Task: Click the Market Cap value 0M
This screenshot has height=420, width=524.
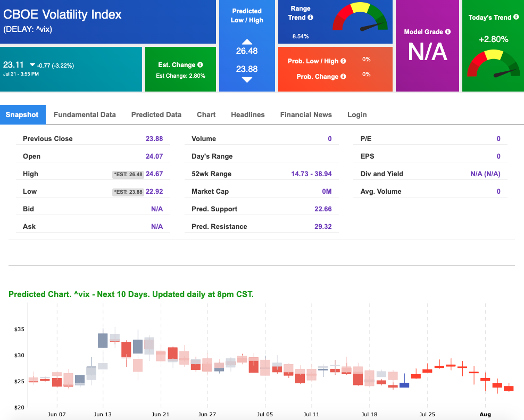Action: [327, 192]
